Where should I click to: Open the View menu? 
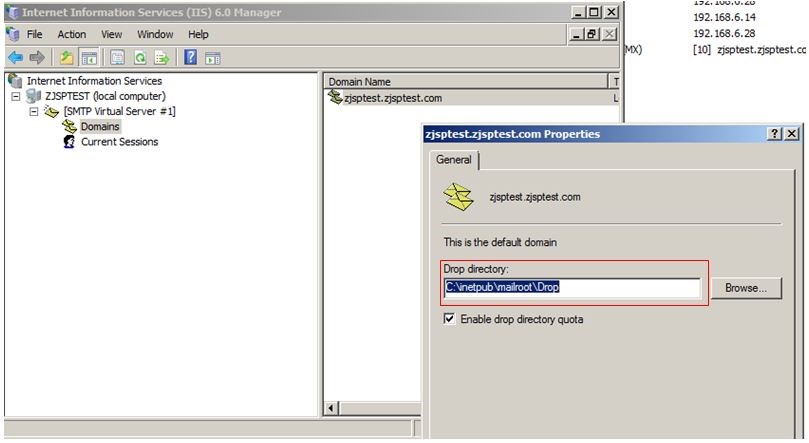pyautogui.click(x=111, y=35)
